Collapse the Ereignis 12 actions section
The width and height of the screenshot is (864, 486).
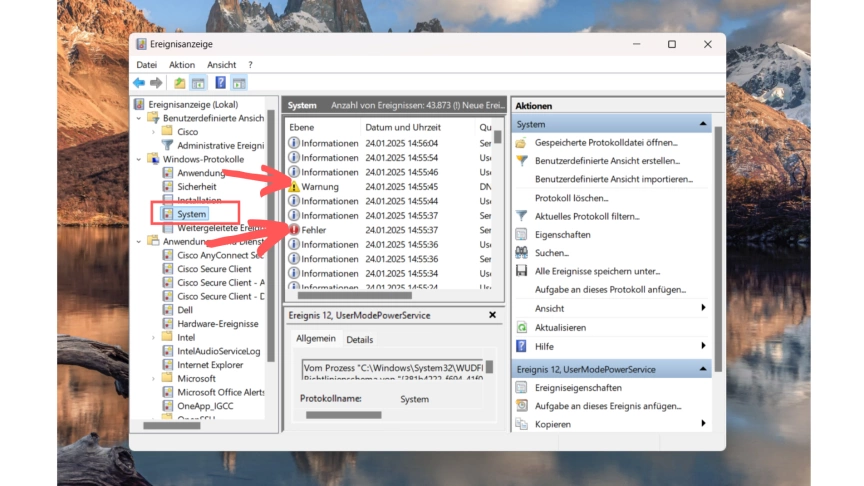point(703,369)
